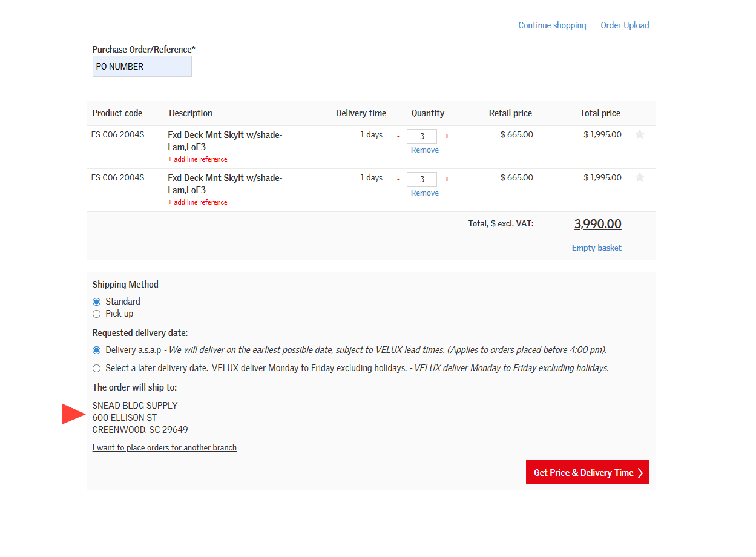Choose Select a later delivery date option

click(97, 368)
